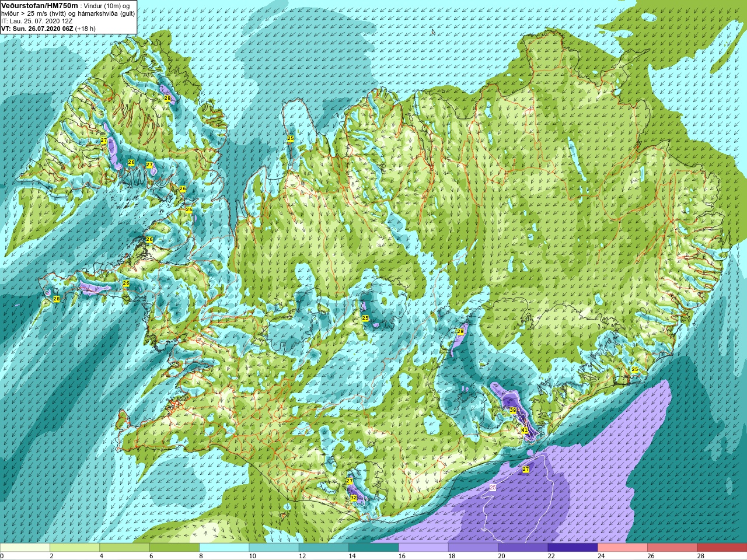Click the "hviður > 25 m/s (hvítt)" description line

(x=68, y=13)
